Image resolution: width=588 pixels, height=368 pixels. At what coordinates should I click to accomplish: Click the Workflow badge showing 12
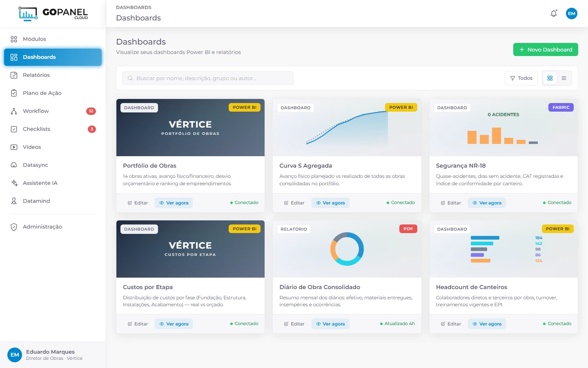91,111
